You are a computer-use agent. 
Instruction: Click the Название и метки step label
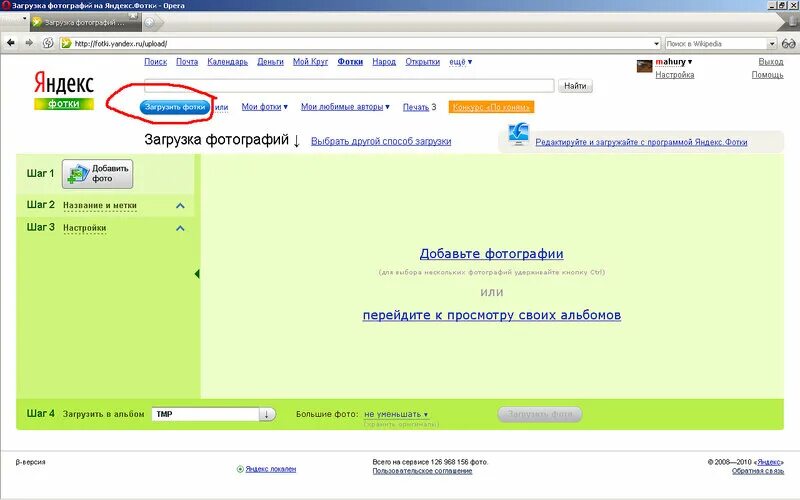point(100,206)
